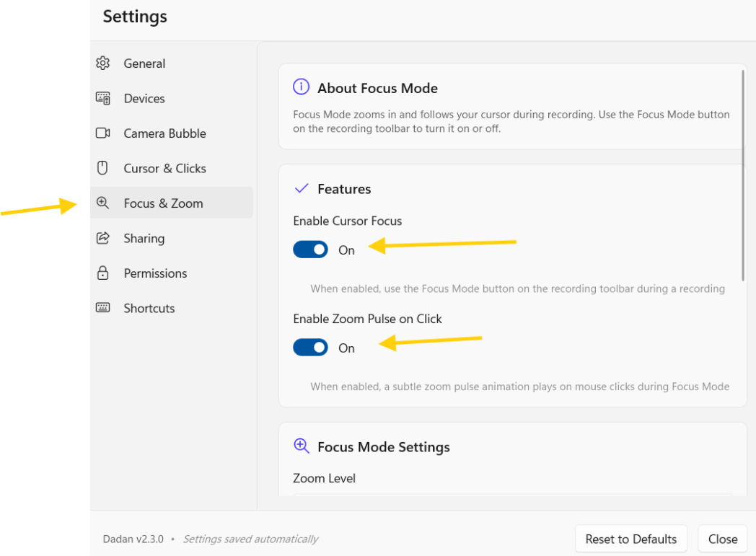756x556 pixels.
Task: Click the 'Features' heading text
Action: pos(344,189)
